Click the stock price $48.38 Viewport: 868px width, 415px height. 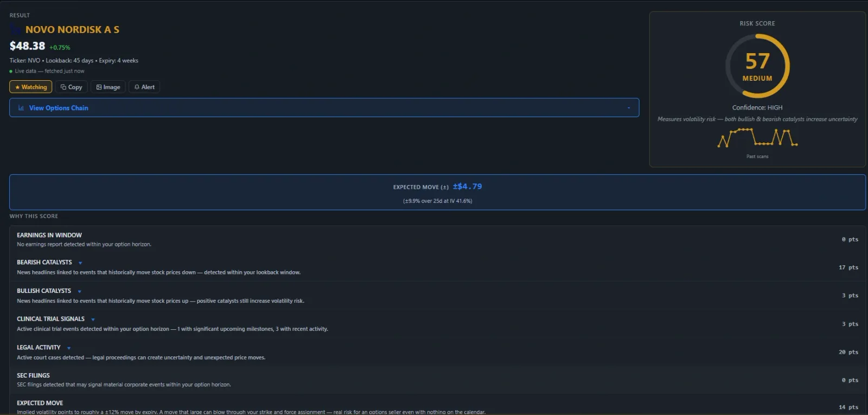pyautogui.click(x=27, y=46)
